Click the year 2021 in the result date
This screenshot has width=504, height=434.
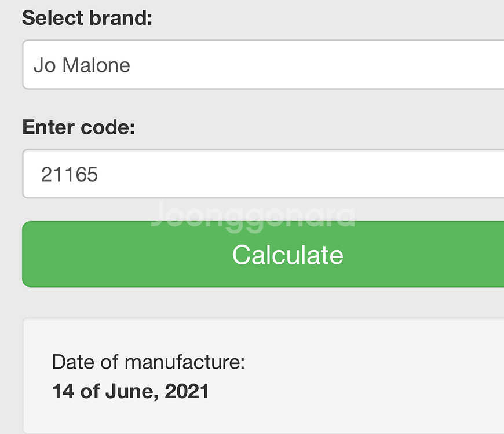[x=187, y=392]
